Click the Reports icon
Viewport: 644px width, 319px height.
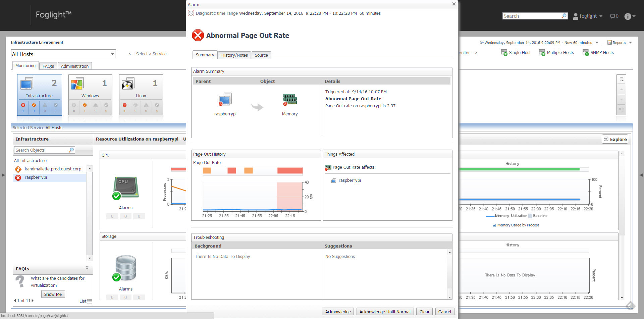[x=609, y=43]
